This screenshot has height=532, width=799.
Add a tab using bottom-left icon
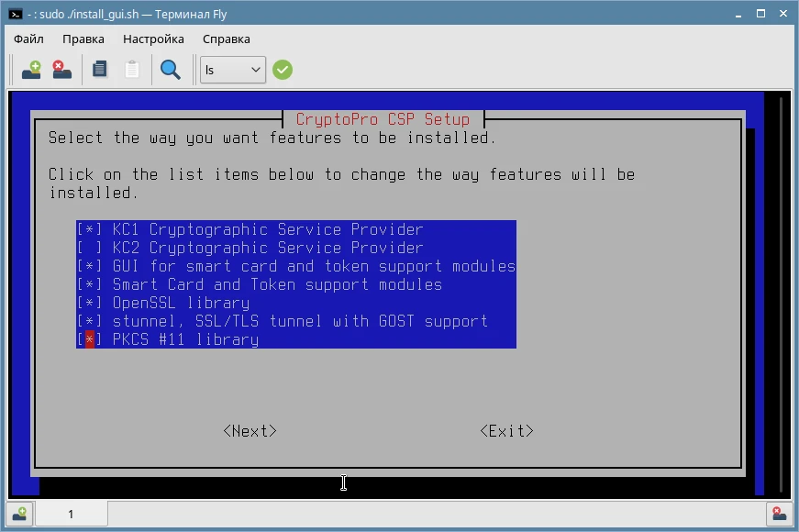pyautogui.click(x=19, y=514)
